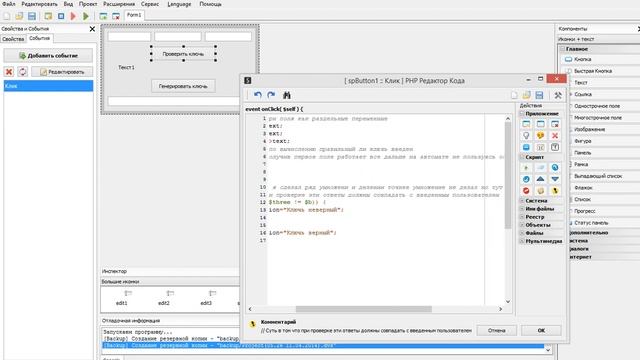
Task: Undo last change in code editor
Action: tap(258, 95)
